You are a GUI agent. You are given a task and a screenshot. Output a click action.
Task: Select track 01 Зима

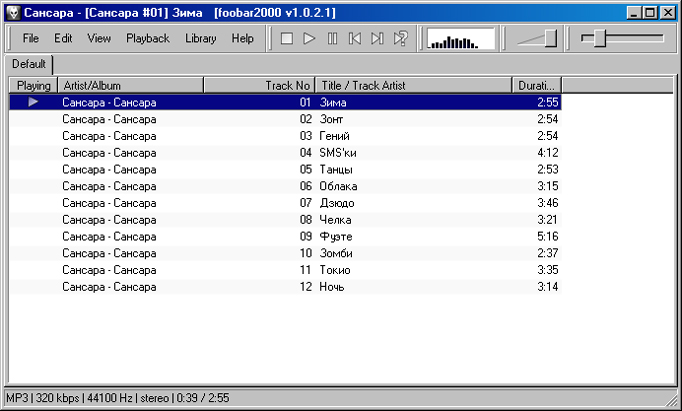pos(285,102)
